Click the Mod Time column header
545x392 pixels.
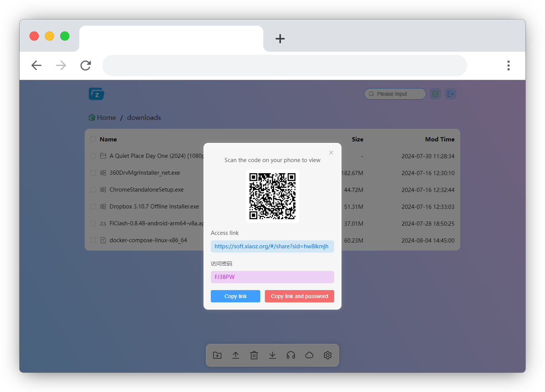pos(440,139)
